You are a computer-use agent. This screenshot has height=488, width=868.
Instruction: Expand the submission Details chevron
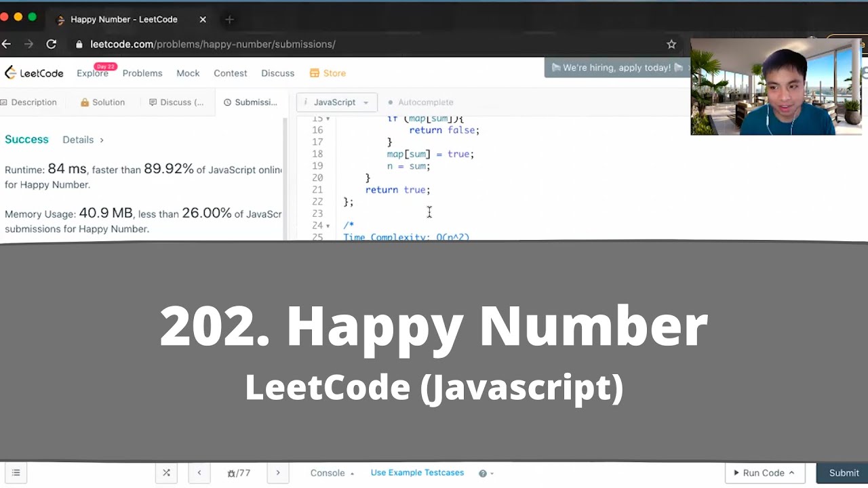[102, 140]
